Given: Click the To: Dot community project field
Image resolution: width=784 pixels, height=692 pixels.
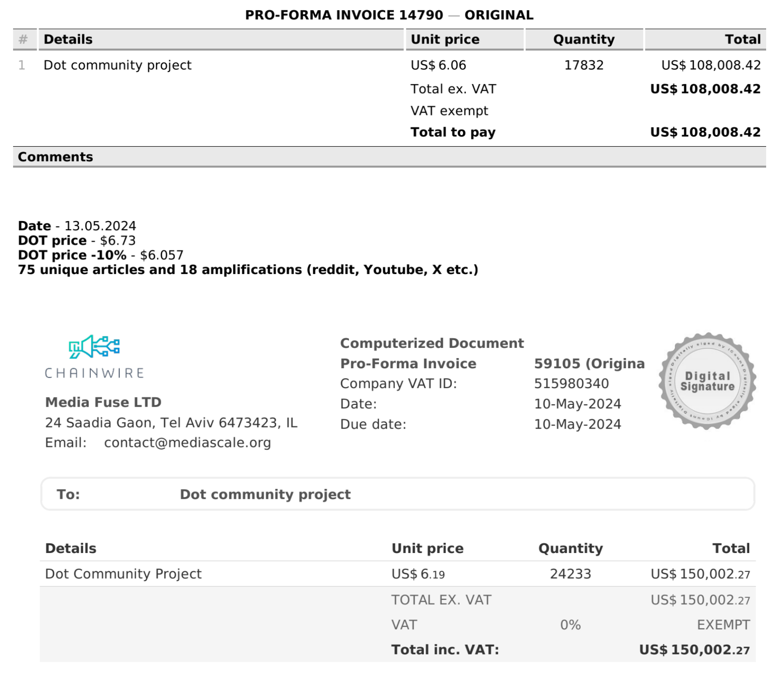Looking at the screenshot, I should pyautogui.click(x=265, y=494).
